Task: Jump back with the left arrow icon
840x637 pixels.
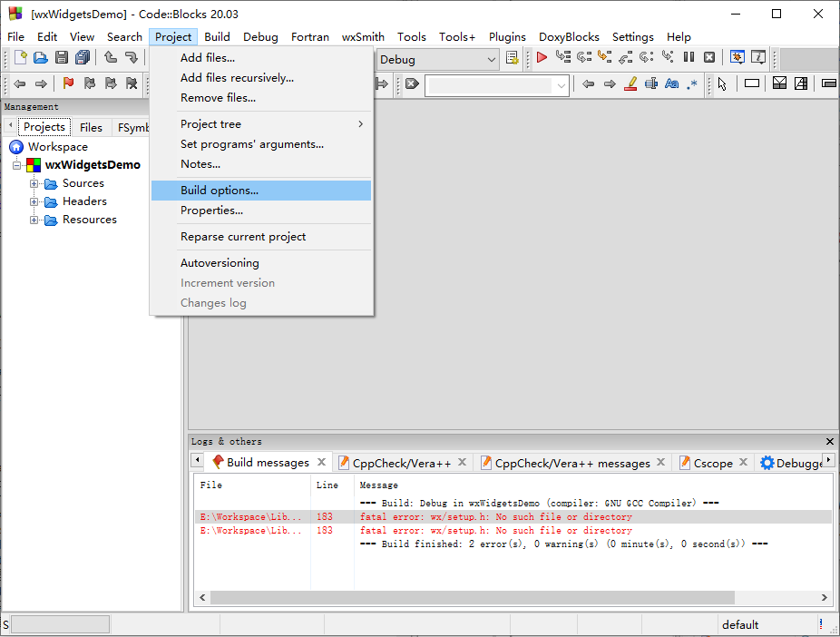Action: (20, 83)
